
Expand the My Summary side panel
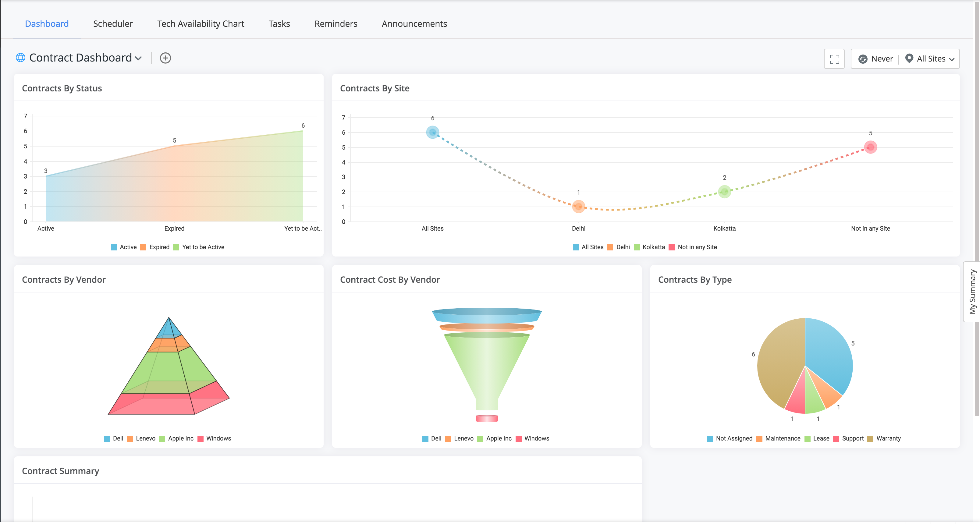972,292
